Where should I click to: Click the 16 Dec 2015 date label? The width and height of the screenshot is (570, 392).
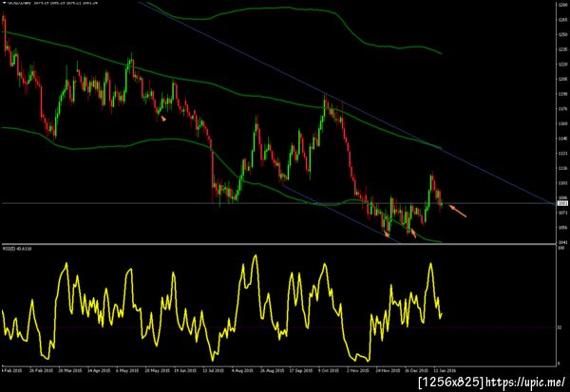tap(416, 370)
